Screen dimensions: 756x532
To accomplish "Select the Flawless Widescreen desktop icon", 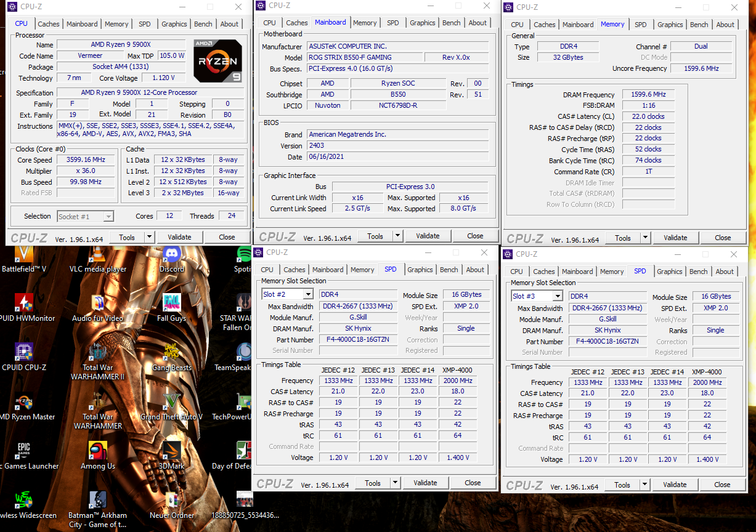I will (24, 500).
